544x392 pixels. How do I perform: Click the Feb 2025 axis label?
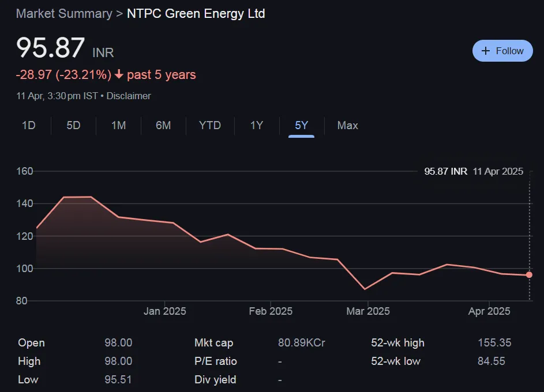[x=271, y=311]
